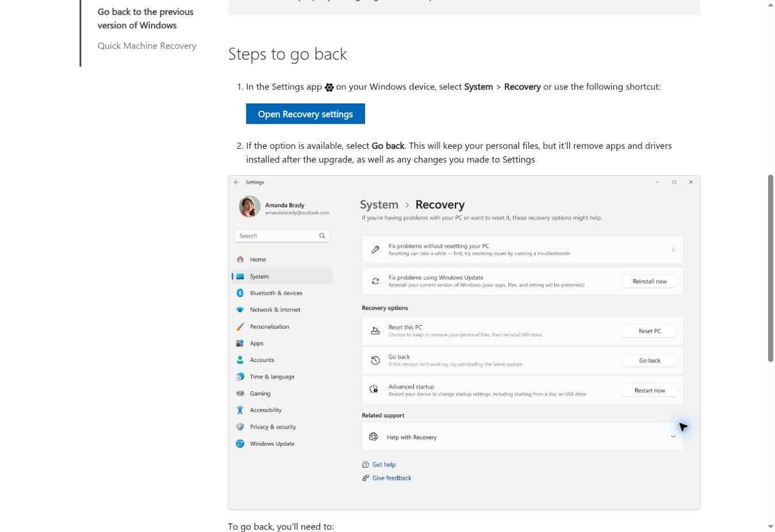Open the Apps icon in sidebar
The image size is (775, 532).
tap(240, 343)
